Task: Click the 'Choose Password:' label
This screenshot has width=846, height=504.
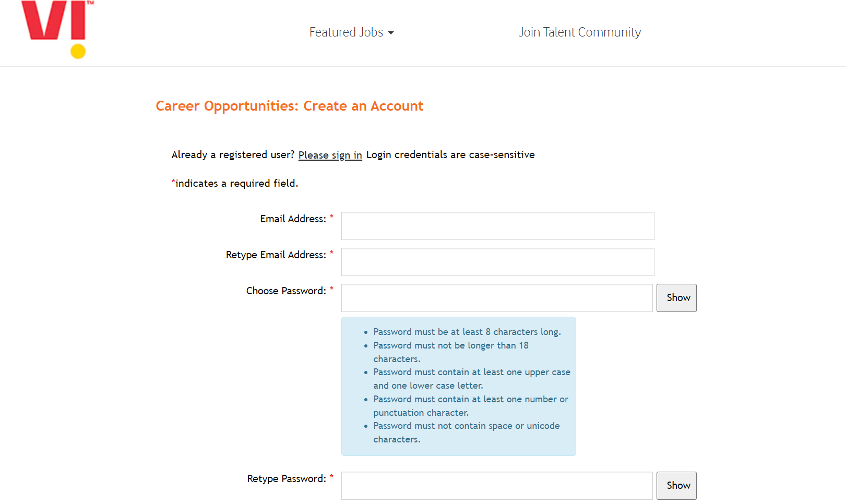Action: pos(286,291)
